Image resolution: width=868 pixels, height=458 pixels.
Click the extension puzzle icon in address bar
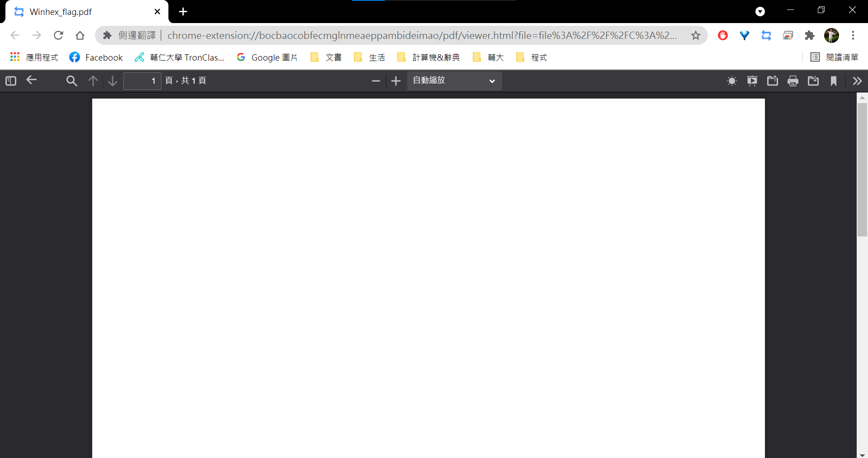coord(107,35)
